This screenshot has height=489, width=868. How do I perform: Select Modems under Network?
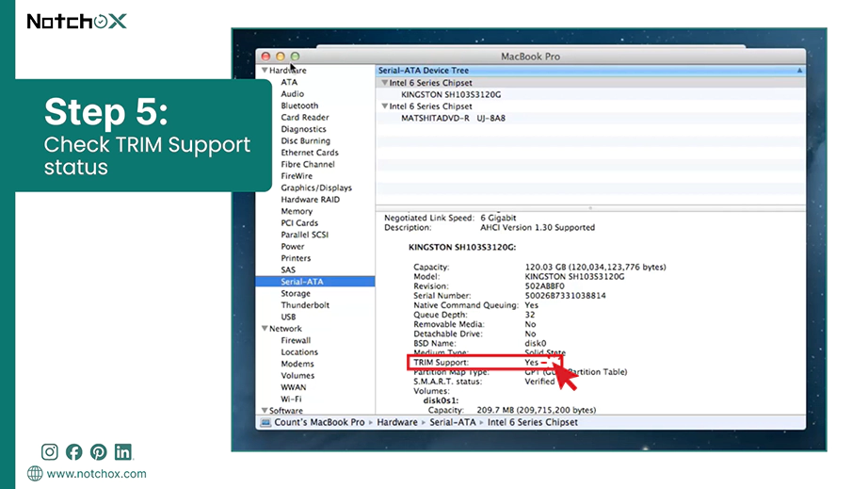297,364
